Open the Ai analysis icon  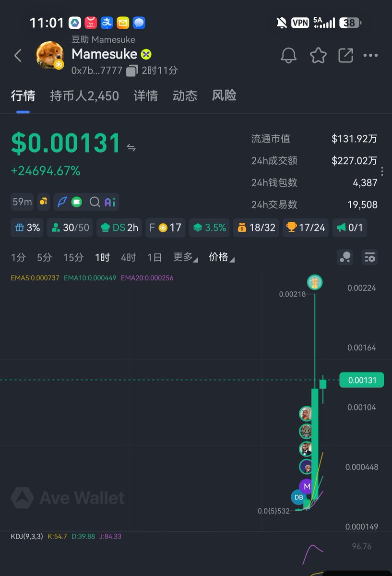click(110, 202)
